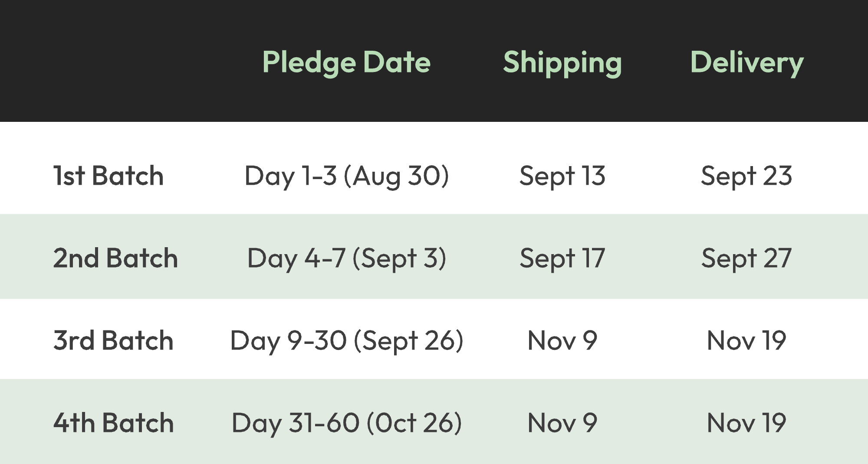Select the 1st Batch row label

(x=108, y=176)
